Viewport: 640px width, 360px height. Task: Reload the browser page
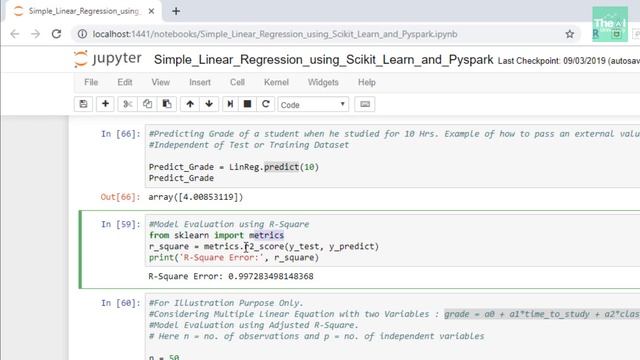pyautogui.click(x=56, y=34)
